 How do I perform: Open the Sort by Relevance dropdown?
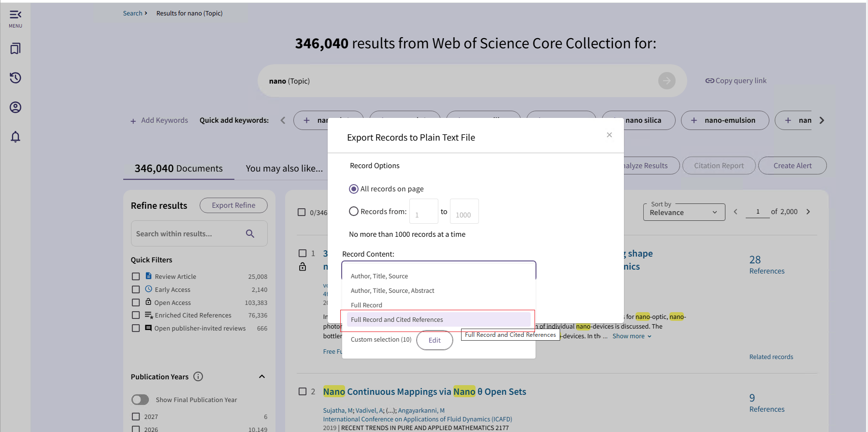click(684, 212)
